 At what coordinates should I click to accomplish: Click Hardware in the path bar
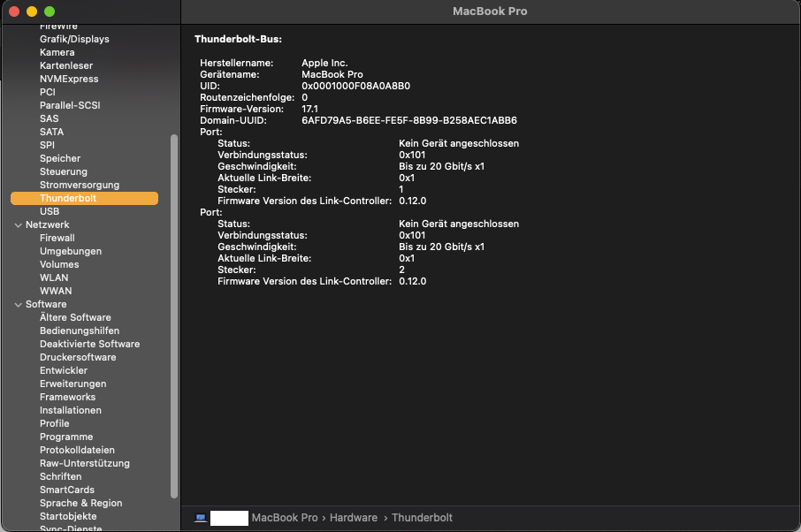coord(354,518)
